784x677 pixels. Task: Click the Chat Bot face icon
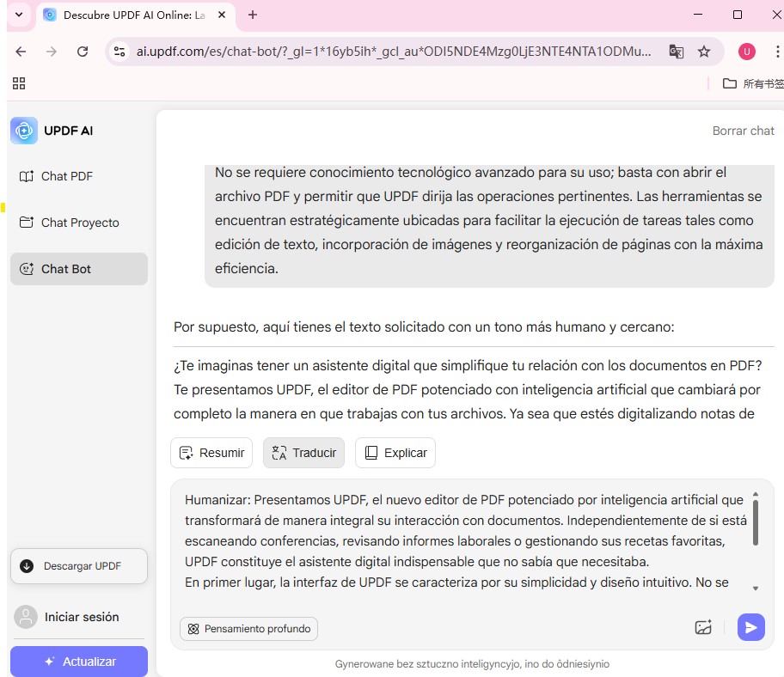[x=27, y=269]
